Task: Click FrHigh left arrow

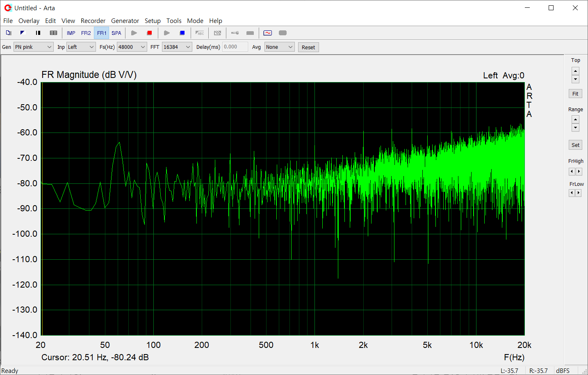Action: click(572, 171)
